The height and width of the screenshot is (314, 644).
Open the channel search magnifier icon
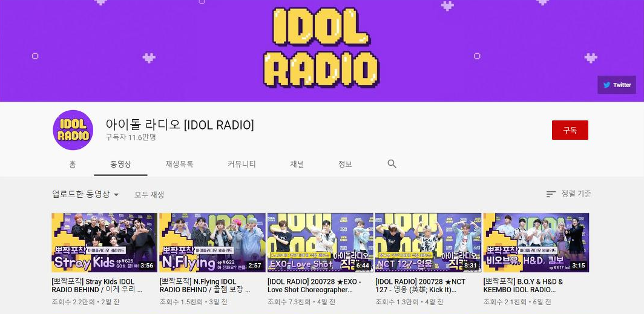tap(392, 164)
